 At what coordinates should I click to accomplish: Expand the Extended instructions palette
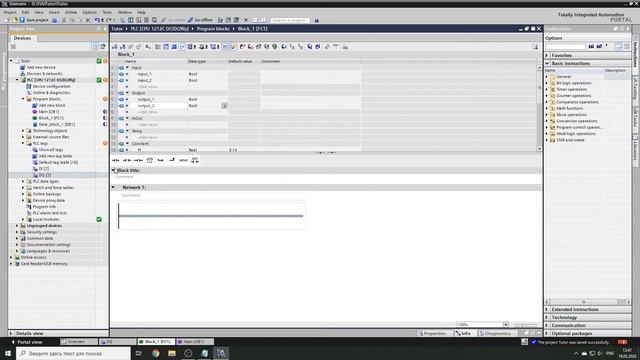coord(547,309)
